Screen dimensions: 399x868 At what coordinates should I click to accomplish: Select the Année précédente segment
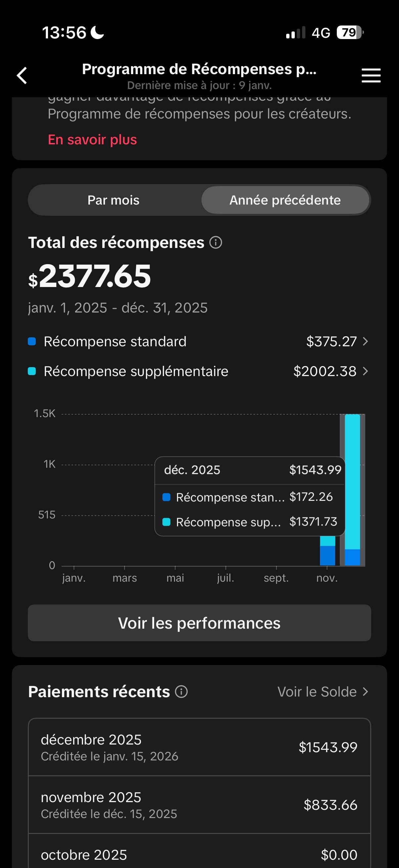285,200
